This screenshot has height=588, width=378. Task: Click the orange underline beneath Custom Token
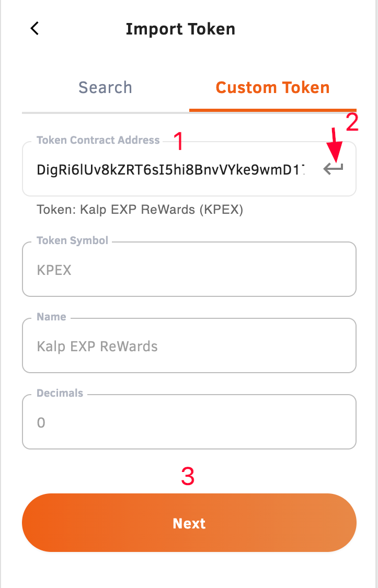click(272, 110)
